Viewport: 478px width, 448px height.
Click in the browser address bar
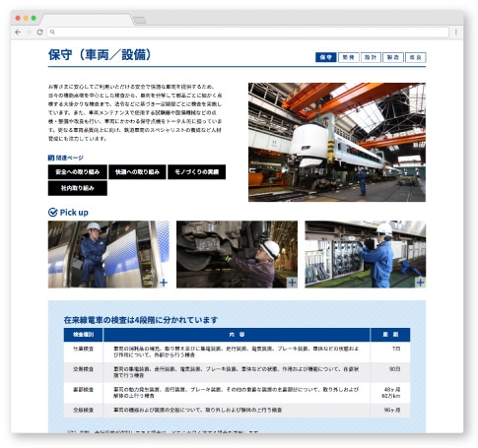tap(248, 32)
